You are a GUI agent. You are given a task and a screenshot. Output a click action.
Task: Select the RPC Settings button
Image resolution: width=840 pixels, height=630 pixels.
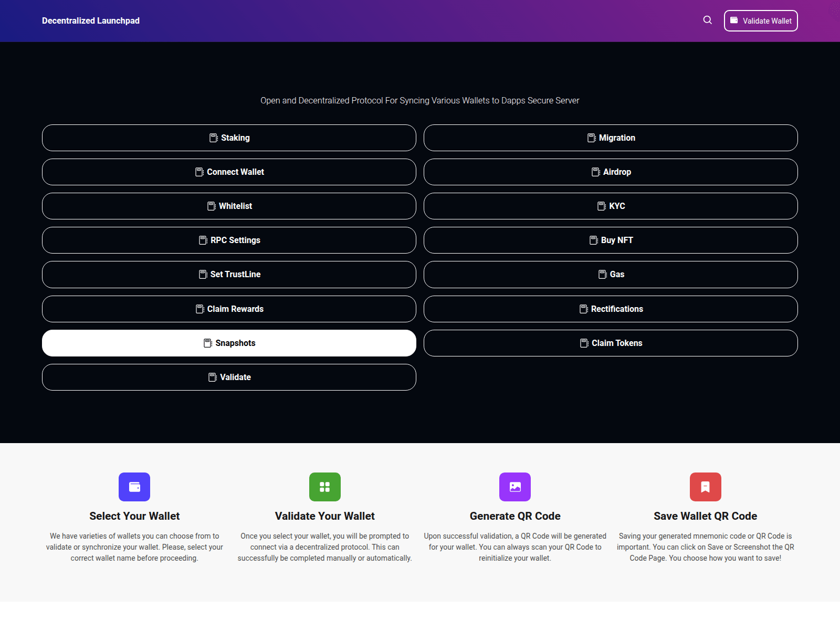229,240
